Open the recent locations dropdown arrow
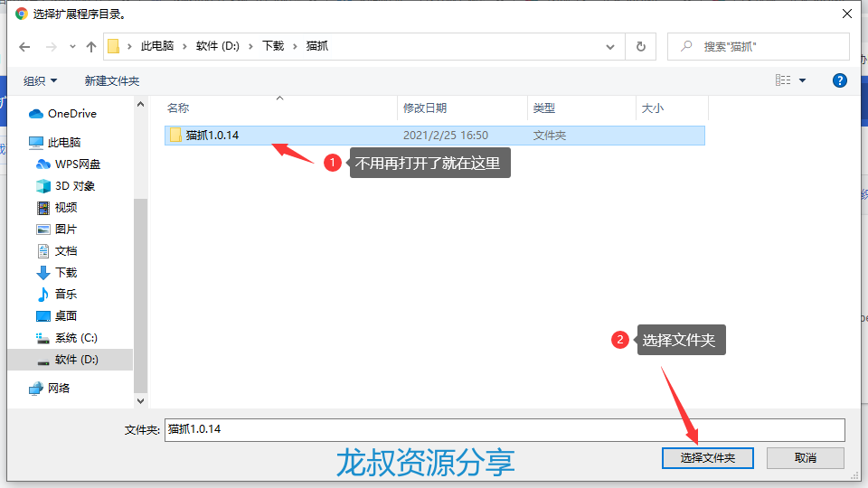The width and height of the screenshot is (868, 488). pyautogui.click(x=72, y=47)
